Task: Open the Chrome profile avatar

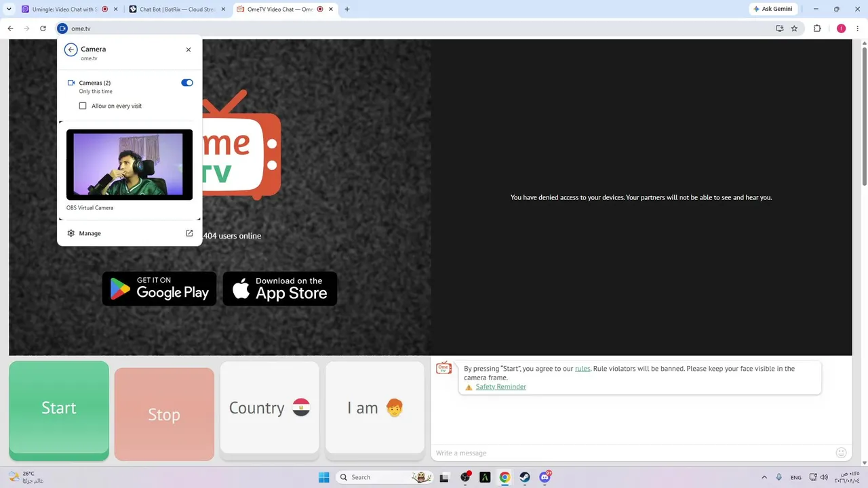Action: [x=841, y=28]
